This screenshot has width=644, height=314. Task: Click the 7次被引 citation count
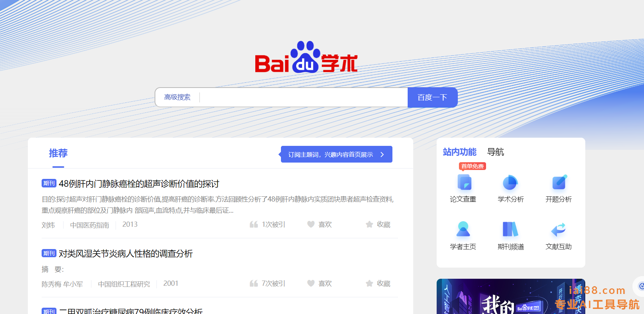click(274, 283)
